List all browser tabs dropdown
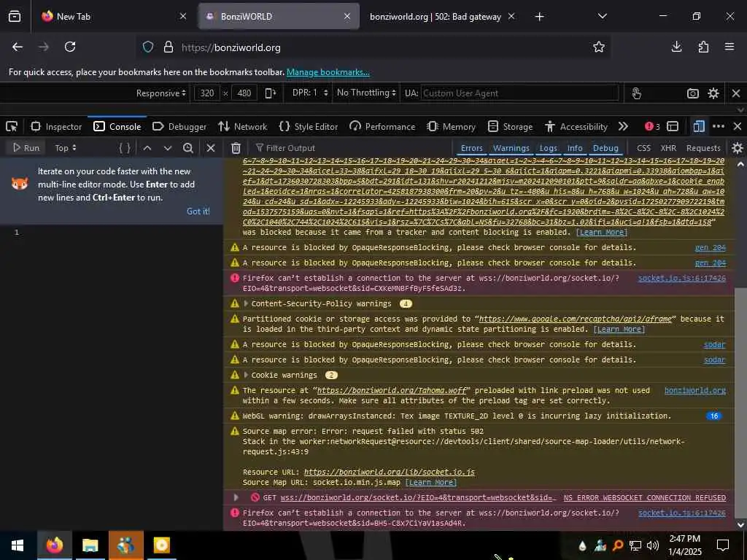Viewport: 747px width, 560px height. click(602, 16)
